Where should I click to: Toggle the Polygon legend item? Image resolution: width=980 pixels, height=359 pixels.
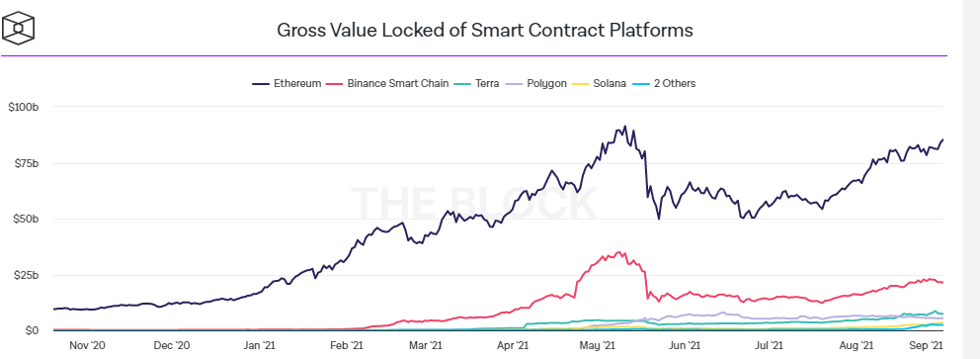tap(536, 83)
